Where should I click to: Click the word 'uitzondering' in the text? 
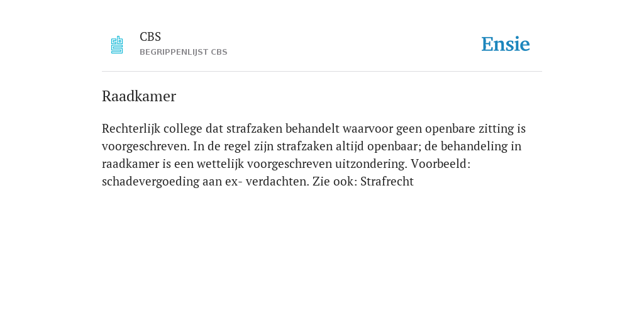370,164
